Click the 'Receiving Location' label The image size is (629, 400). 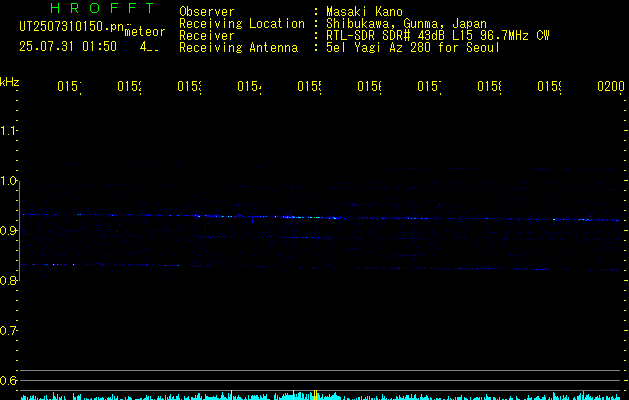coord(242,24)
